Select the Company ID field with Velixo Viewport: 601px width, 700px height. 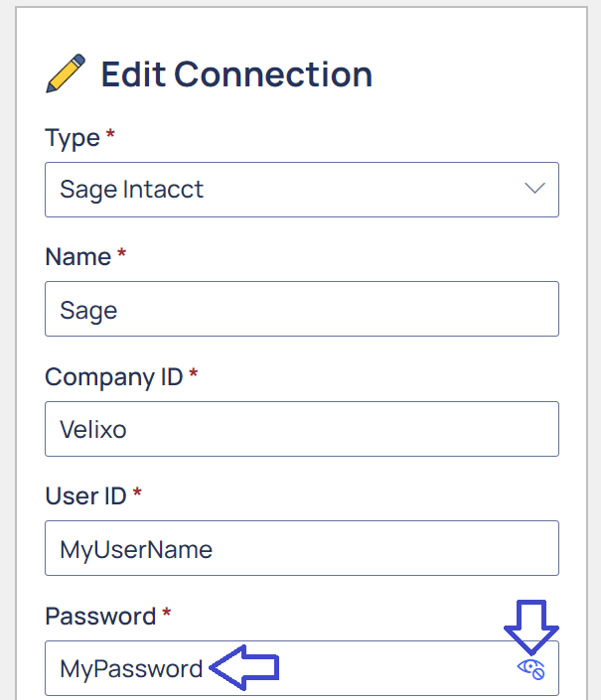[302, 429]
